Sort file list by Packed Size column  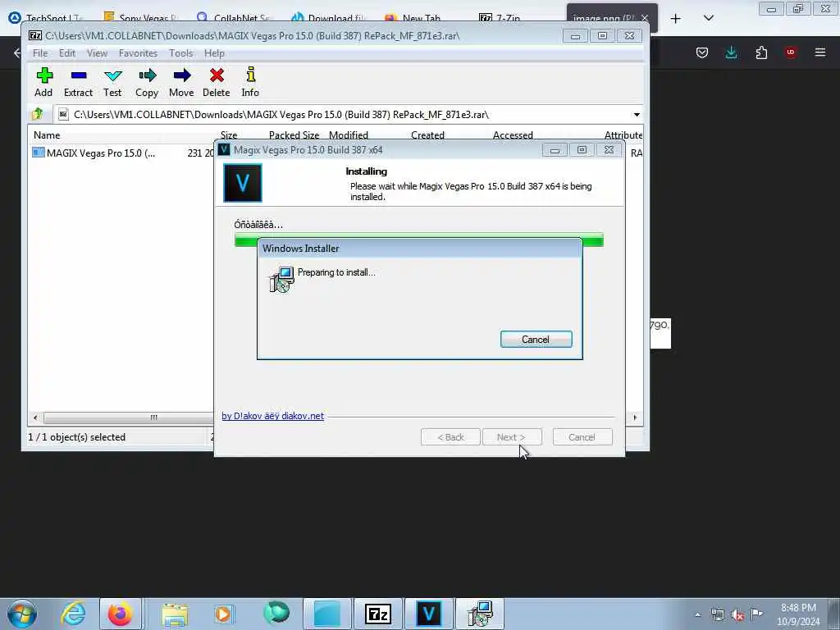click(x=294, y=135)
